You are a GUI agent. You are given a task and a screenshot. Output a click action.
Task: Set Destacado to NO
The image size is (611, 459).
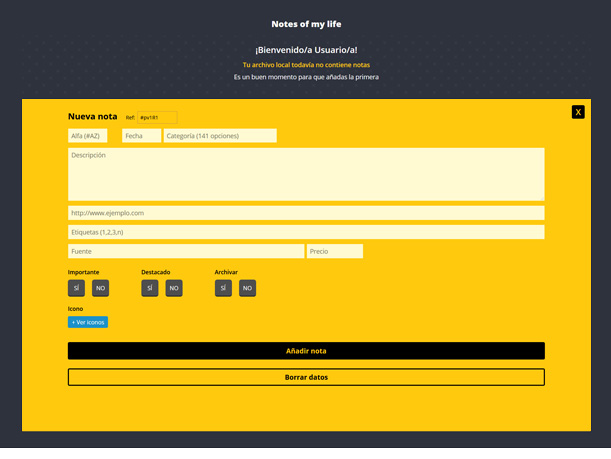click(x=174, y=288)
